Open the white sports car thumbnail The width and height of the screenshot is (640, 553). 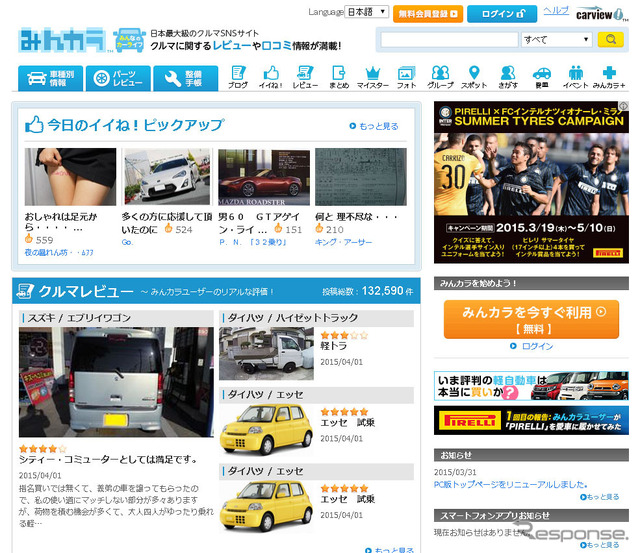(x=167, y=177)
